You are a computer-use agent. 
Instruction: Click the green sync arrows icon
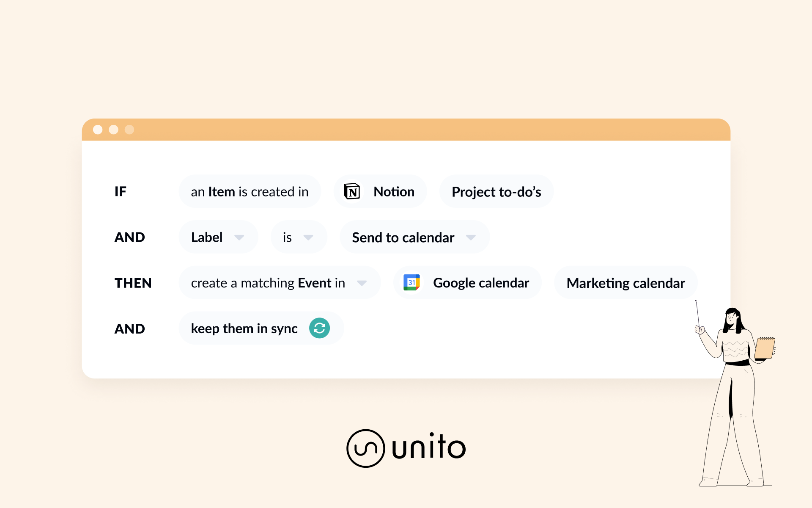tap(319, 328)
